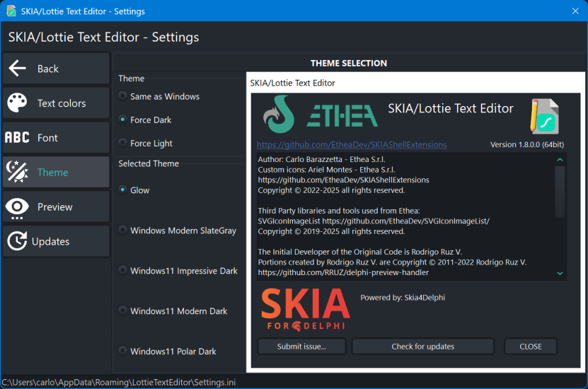Click the Submit issue button

click(x=301, y=347)
